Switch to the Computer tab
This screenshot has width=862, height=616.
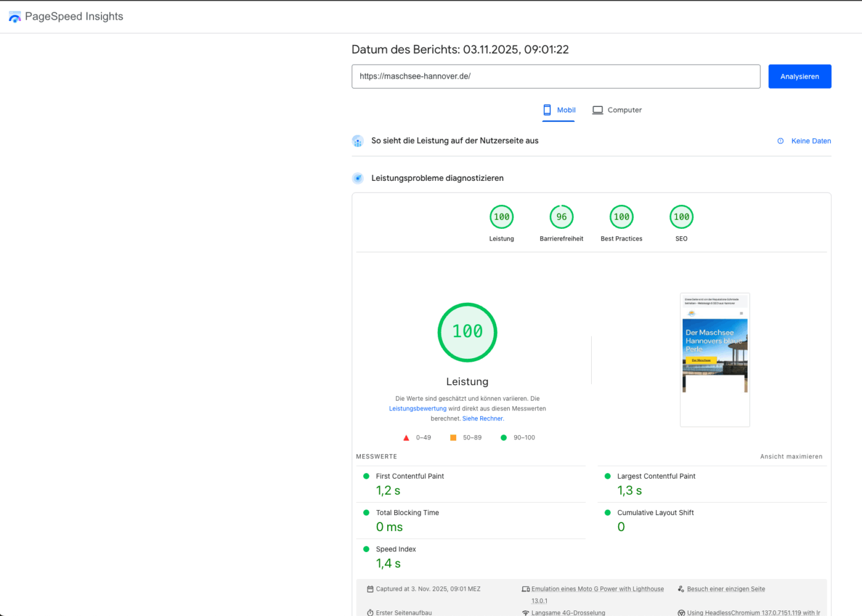(x=617, y=110)
